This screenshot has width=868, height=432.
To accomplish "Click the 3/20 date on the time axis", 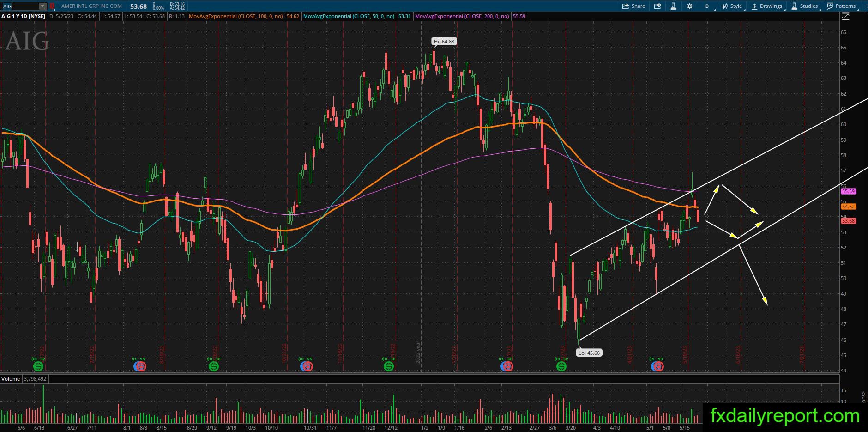I will (x=571, y=428).
